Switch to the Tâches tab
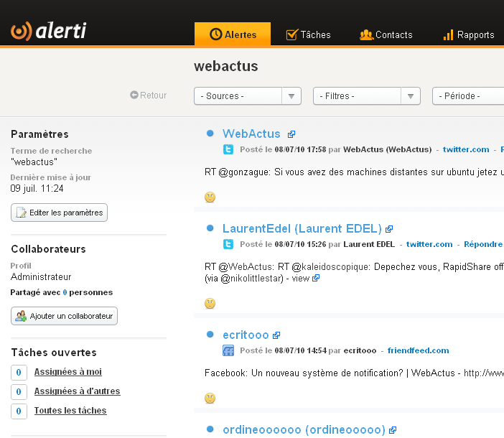The width and height of the screenshot is (504, 438). coord(308,34)
